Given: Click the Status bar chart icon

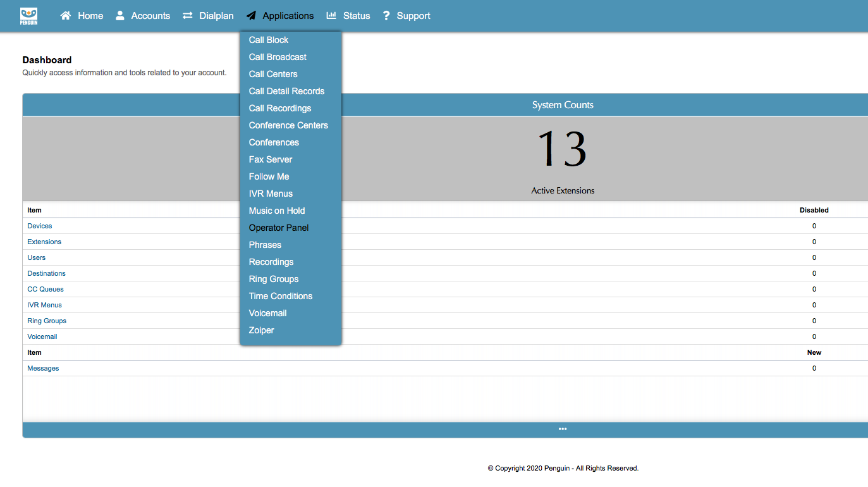Looking at the screenshot, I should (x=331, y=16).
